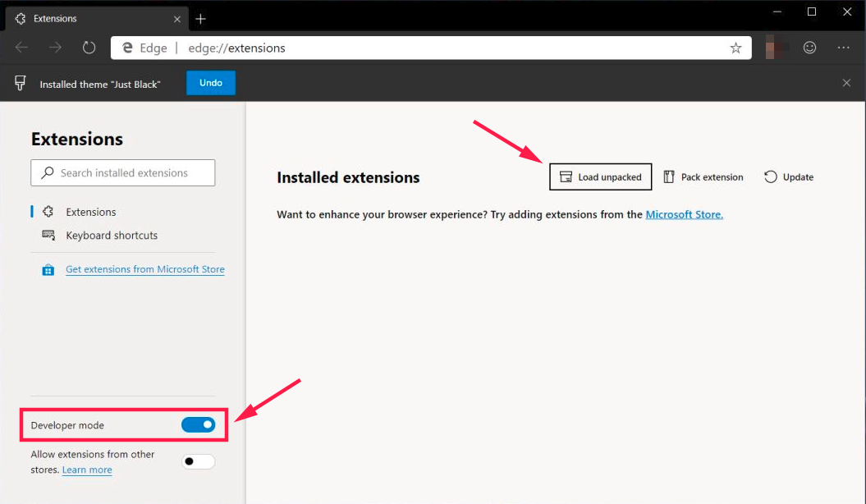Image resolution: width=866 pixels, height=504 pixels.
Task: Click Pack extension button
Action: (703, 177)
